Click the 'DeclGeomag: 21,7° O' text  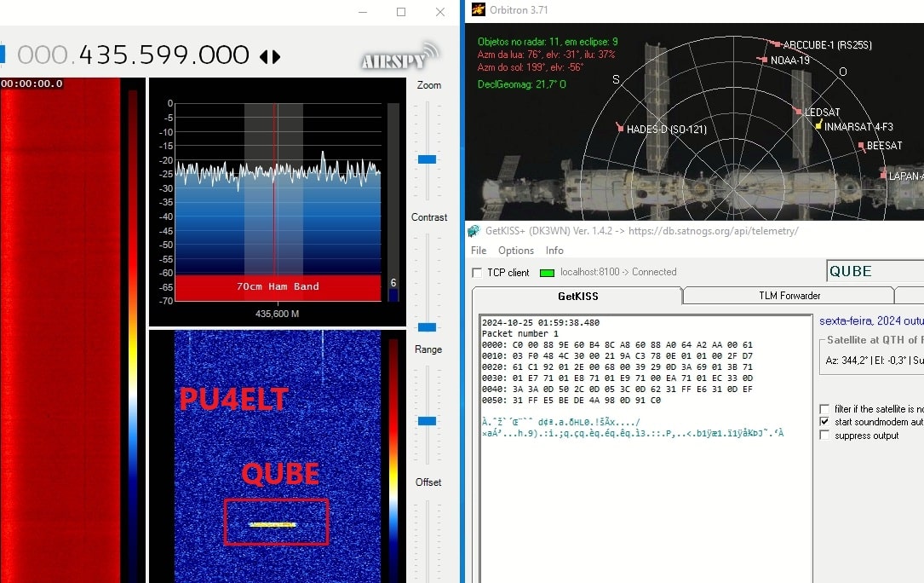click(521, 84)
